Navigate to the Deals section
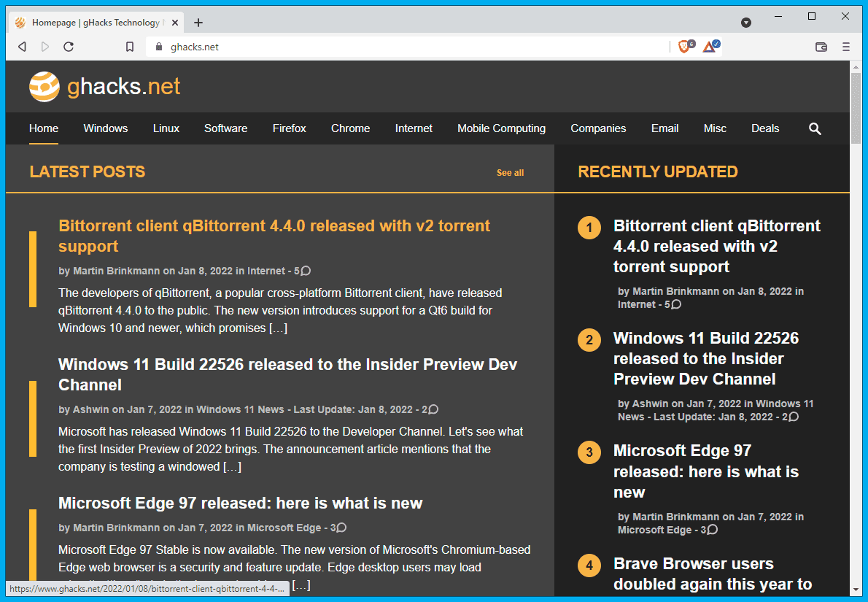 click(x=765, y=128)
